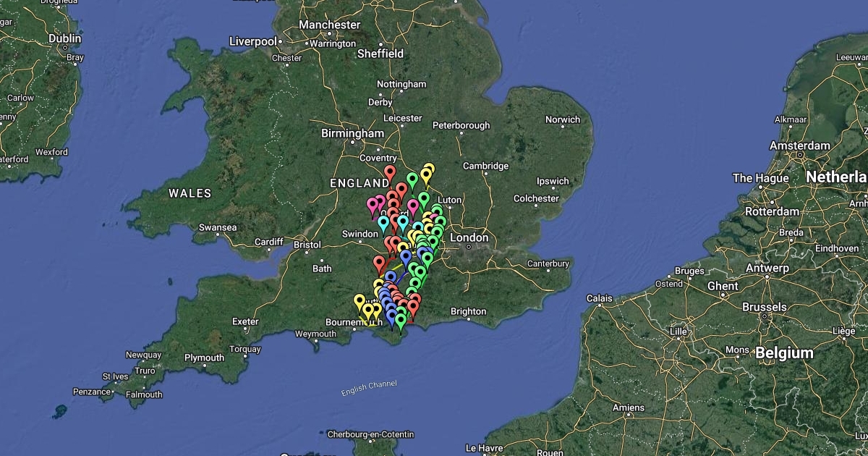Select the Birmingham label on the map
Image resolution: width=868 pixels, height=456 pixels.
coord(352,133)
